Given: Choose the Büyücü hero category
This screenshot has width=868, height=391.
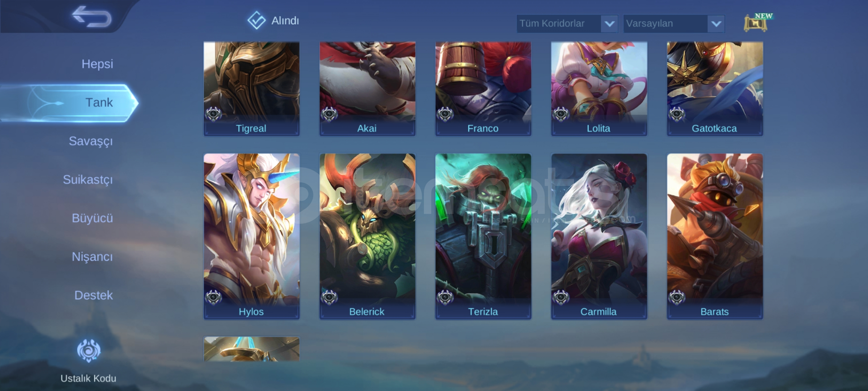Looking at the screenshot, I should click(92, 218).
